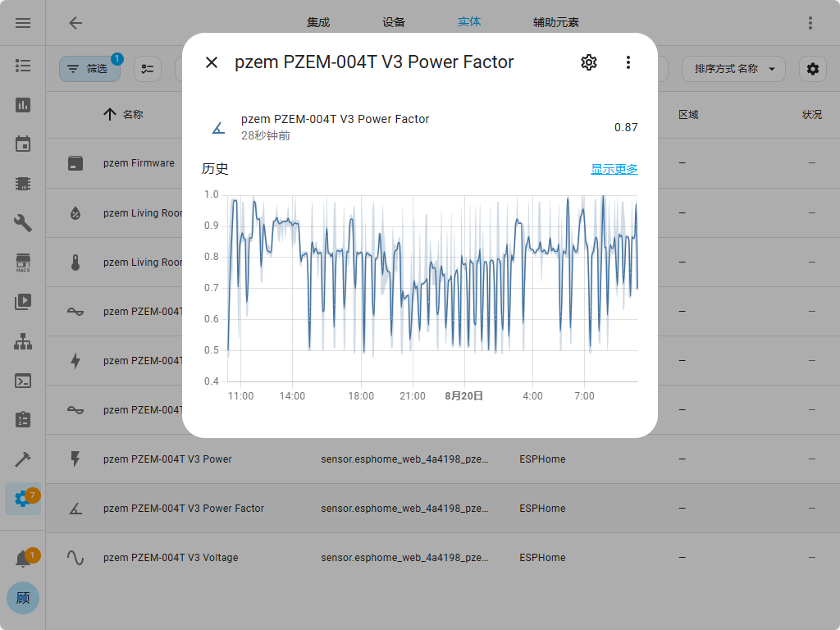
Task: Expand the 排序方式 名称 dropdown
Action: click(733, 69)
